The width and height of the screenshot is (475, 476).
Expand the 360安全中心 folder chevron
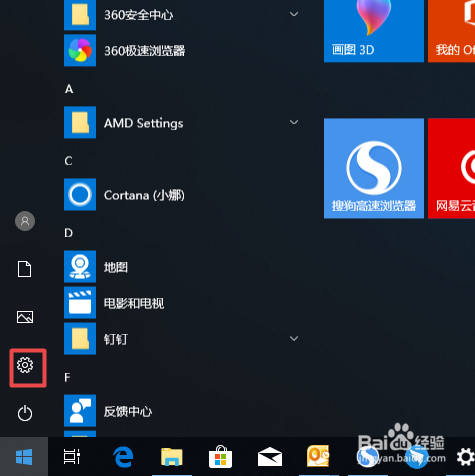click(x=294, y=14)
